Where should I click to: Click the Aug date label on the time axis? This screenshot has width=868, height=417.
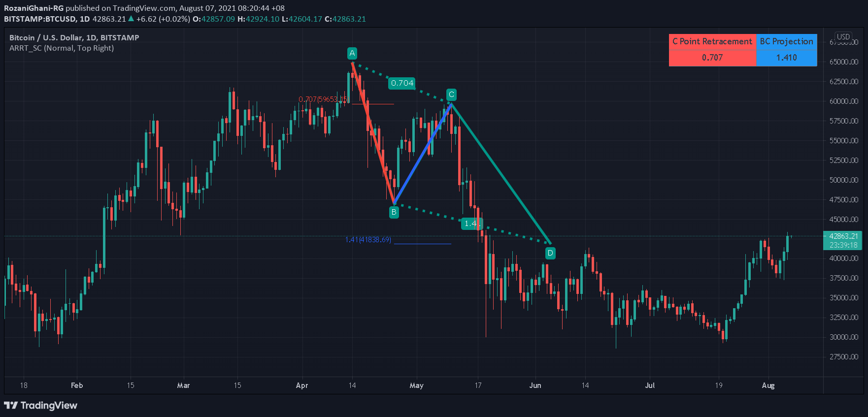pyautogui.click(x=768, y=385)
